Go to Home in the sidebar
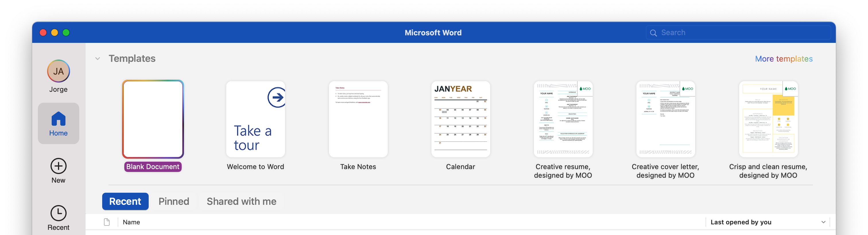 tap(58, 124)
